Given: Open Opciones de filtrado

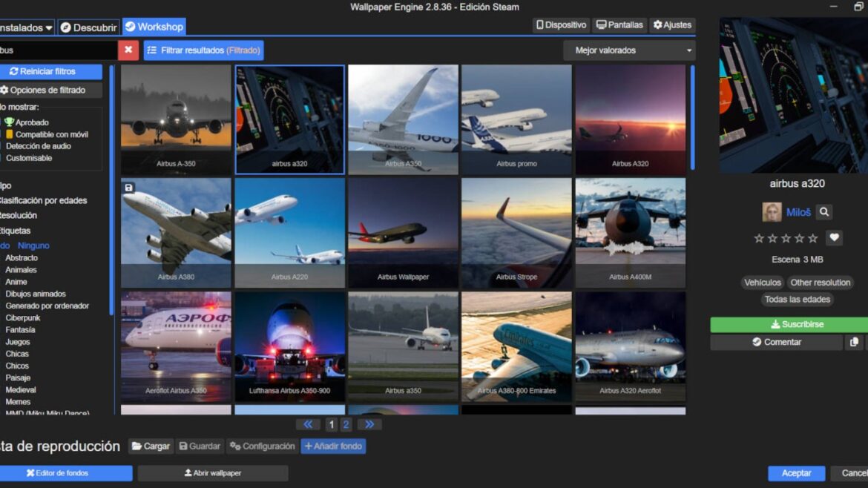Looking at the screenshot, I should tap(50, 90).
